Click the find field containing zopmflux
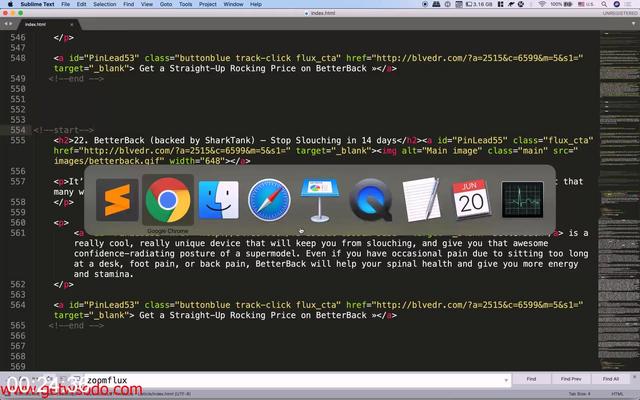The image size is (640, 400). (x=297, y=380)
